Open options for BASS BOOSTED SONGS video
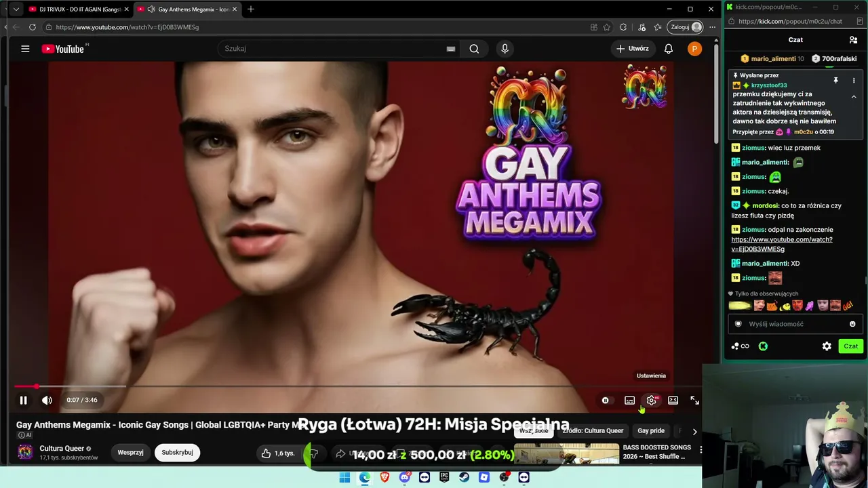The height and width of the screenshot is (488, 868). 701,449
